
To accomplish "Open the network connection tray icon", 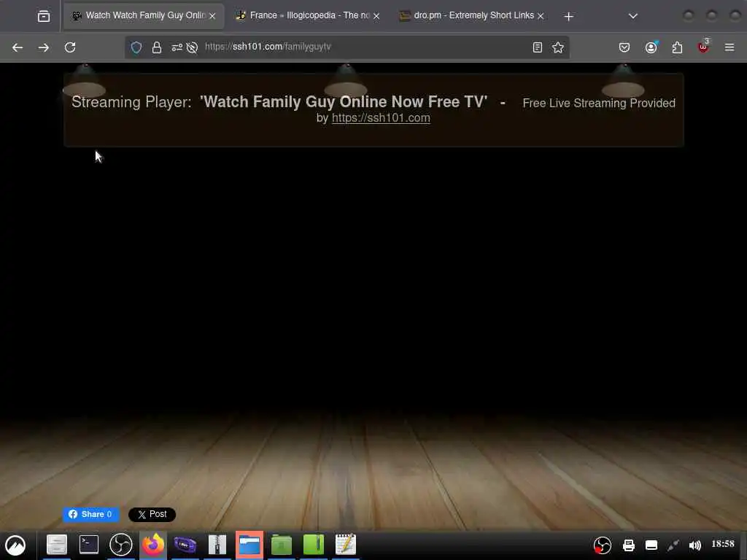I will coord(673,545).
